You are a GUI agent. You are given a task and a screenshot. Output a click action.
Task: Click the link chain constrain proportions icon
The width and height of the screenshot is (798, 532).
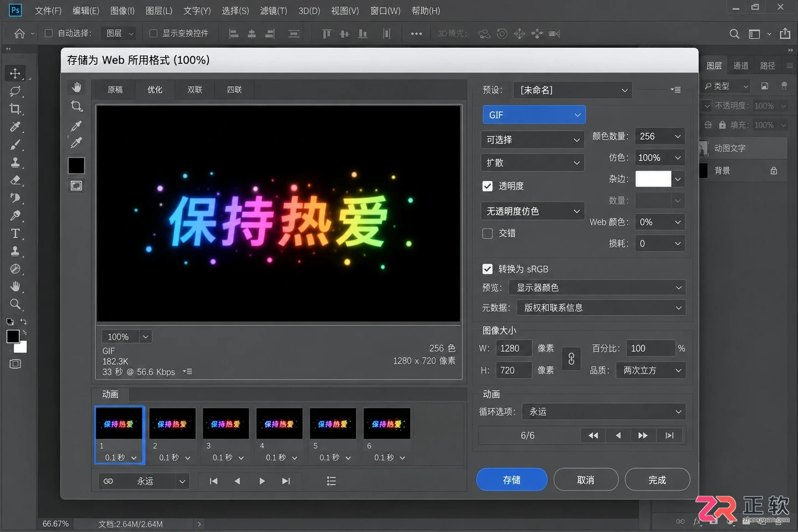pos(571,360)
